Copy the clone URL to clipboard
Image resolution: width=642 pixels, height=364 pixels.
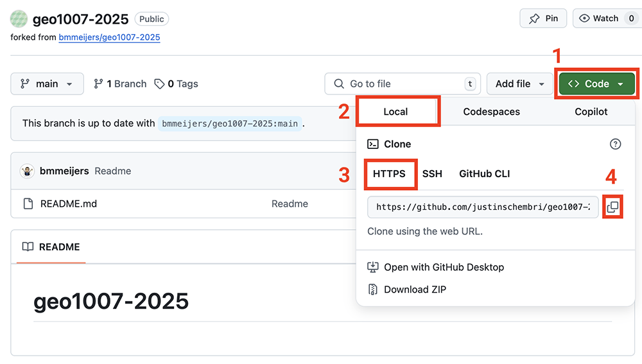pos(612,207)
